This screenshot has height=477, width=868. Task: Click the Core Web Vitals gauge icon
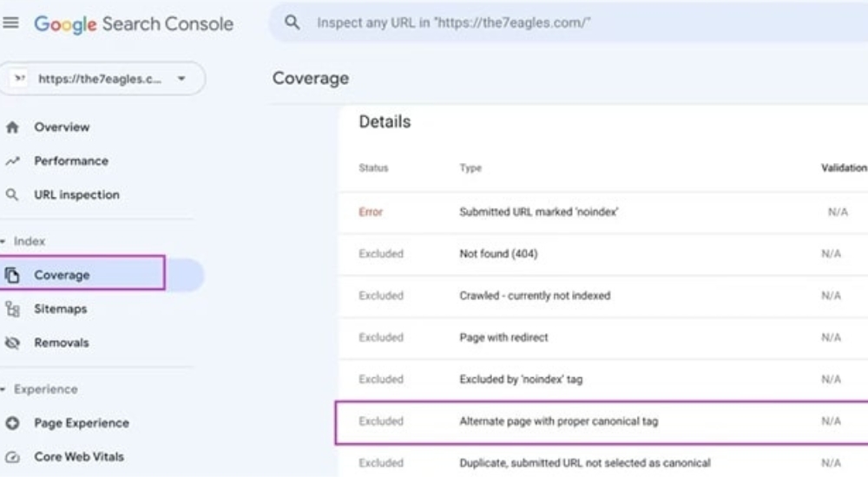pos(12,457)
